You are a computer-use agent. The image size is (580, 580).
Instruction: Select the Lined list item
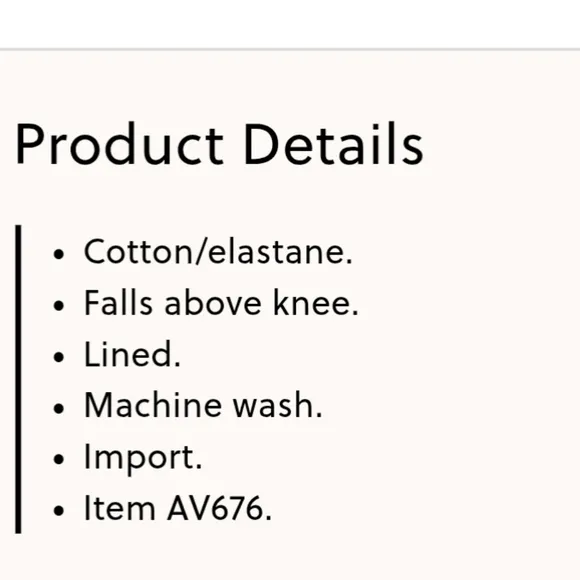[x=132, y=354]
